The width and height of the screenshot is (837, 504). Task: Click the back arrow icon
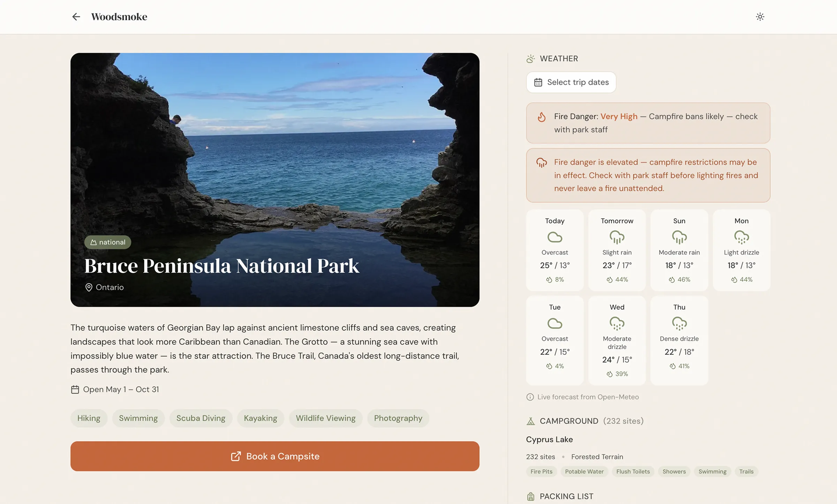[x=76, y=17]
